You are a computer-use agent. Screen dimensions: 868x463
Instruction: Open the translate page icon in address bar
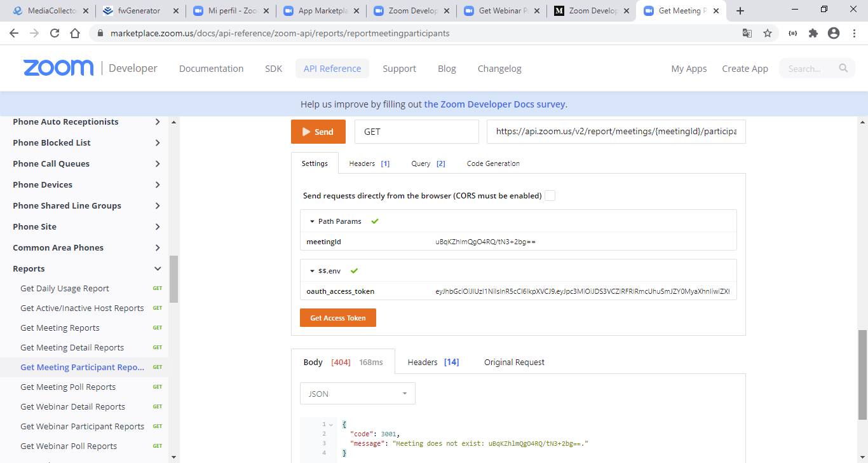pyautogui.click(x=747, y=33)
